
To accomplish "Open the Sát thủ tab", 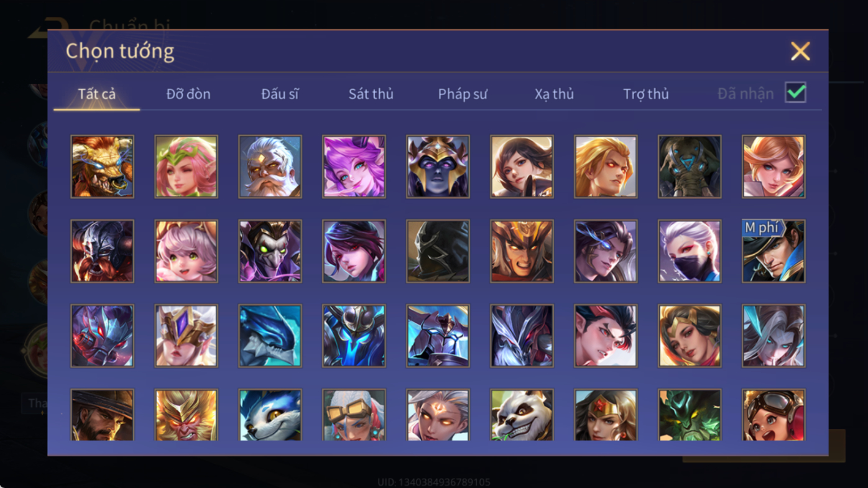I will pyautogui.click(x=371, y=94).
